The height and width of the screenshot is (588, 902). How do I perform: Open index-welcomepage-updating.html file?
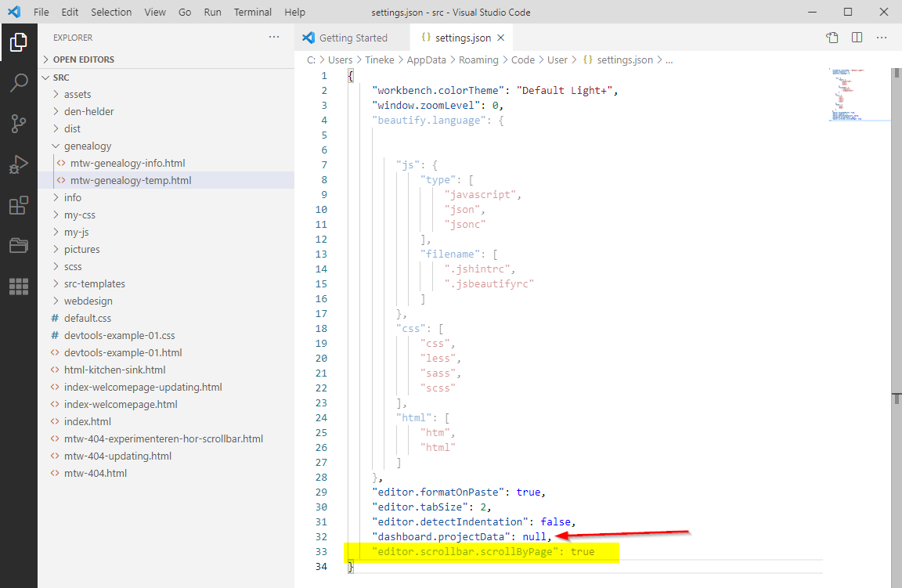[x=166, y=388]
